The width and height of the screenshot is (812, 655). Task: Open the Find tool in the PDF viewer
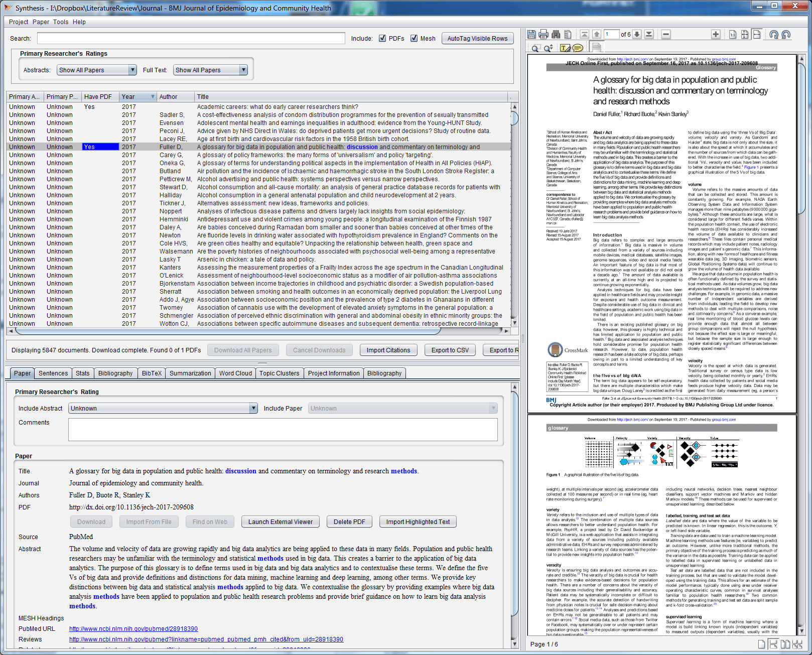pyautogui.click(x=556, y=34)
